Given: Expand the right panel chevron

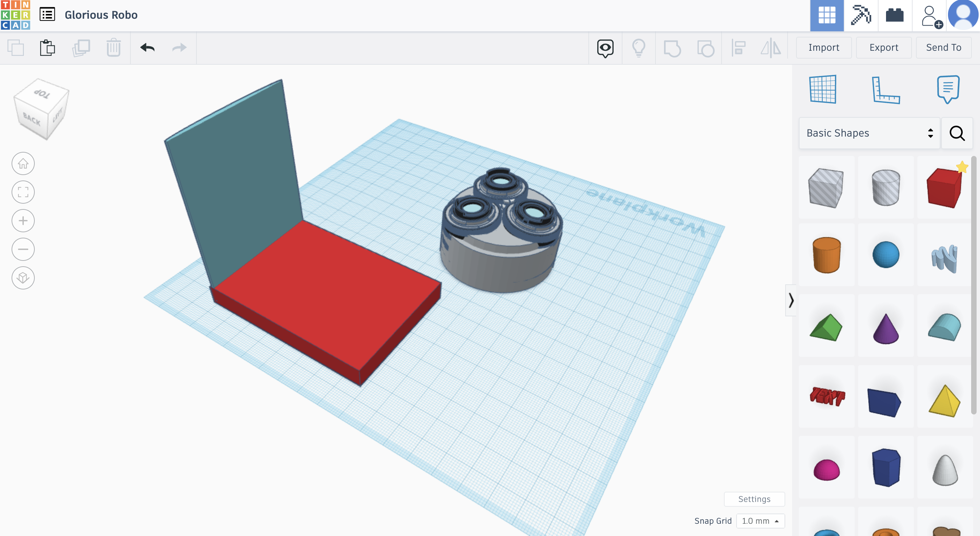Looking at the screenshot, I should click(x=791, y=300).
